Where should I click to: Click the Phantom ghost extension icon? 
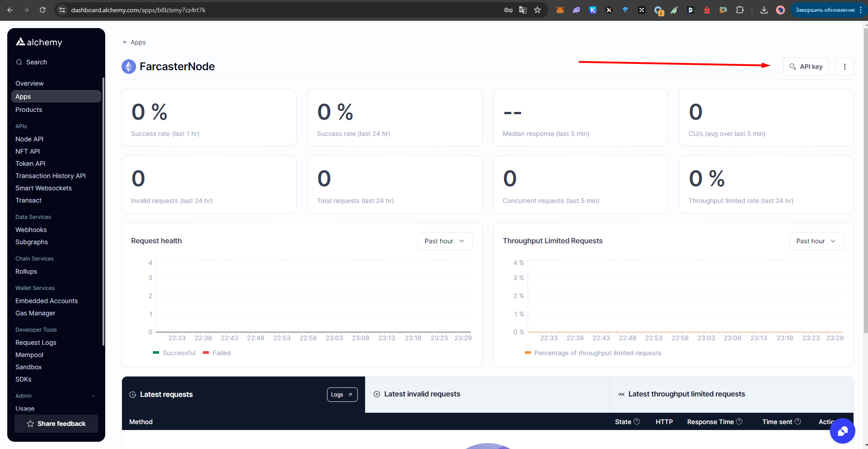click(576, 10)
